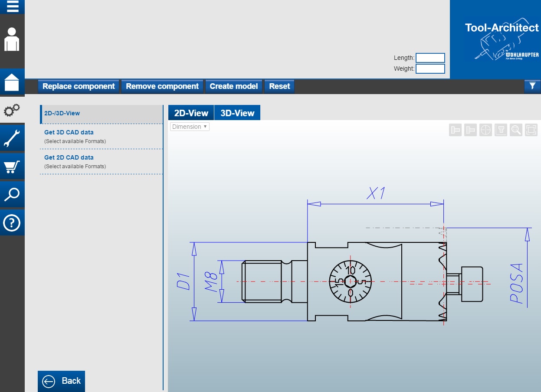The image size is (541, 392).
Task: Open the gears configuration icon
Action: 12,110
